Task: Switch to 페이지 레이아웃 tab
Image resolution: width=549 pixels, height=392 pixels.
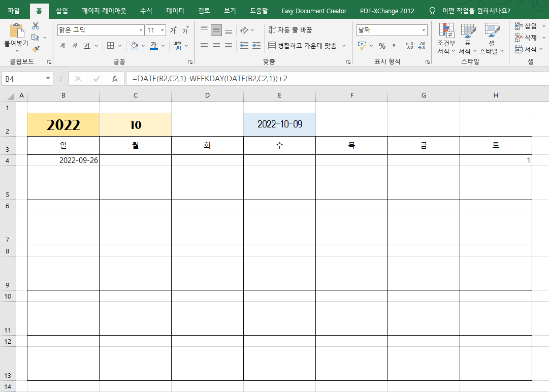Action: click(104, 11)
